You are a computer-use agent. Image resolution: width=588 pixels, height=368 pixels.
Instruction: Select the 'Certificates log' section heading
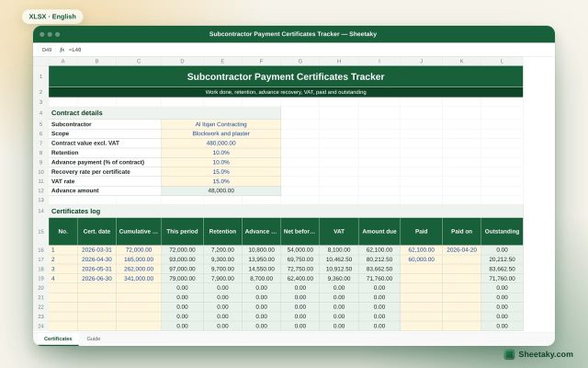pos(286,211)
